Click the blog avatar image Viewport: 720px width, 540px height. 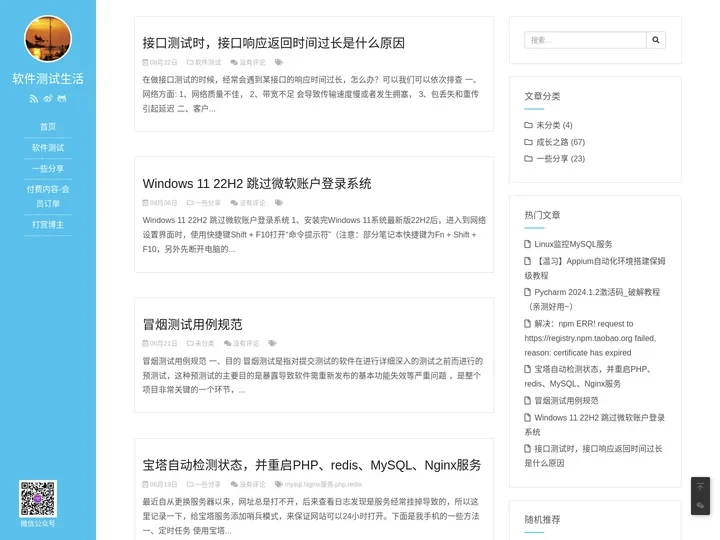click(x=48, y=39)
